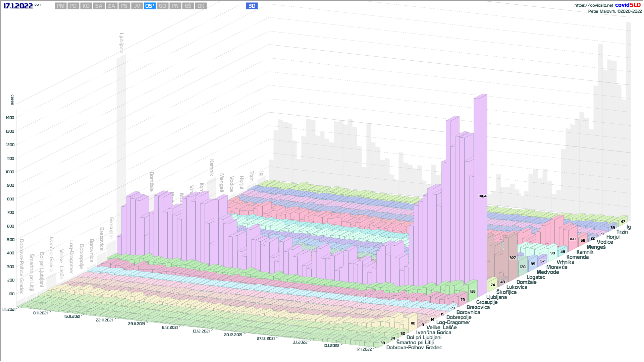Open the SA region tab
This screenshot has width=644, height=362.
99,6
